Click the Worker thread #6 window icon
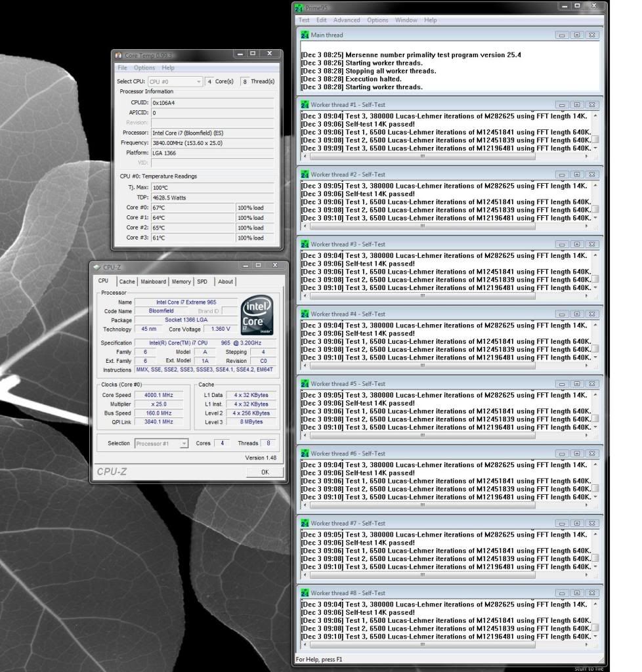 (305, 453)
